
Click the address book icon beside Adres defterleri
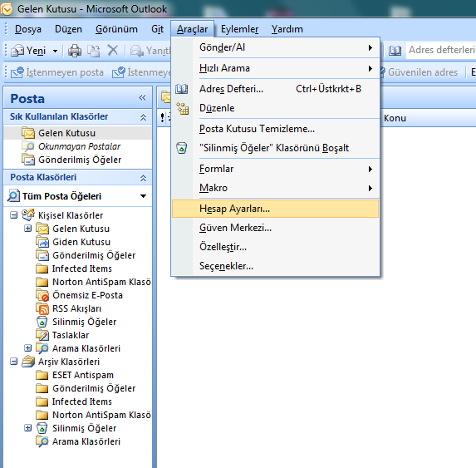[x=395, y=51]
